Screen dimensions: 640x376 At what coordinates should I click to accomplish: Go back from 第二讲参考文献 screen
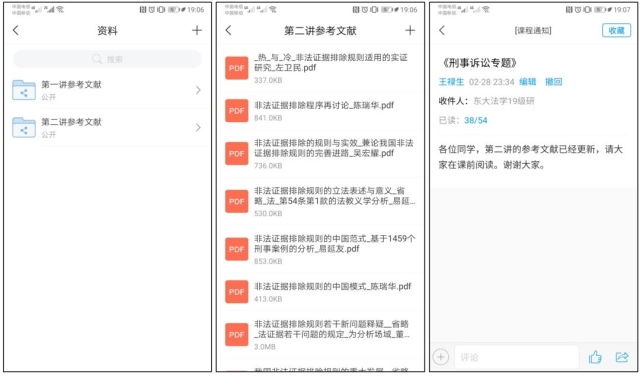[x=229, y=30]
